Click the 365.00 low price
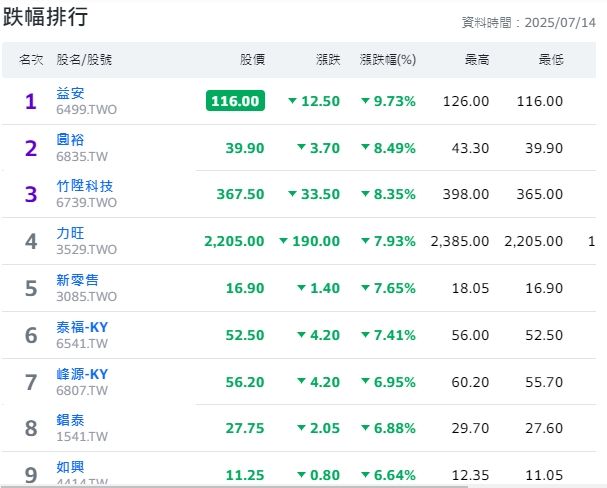The width and height of the screenshot is (607, 488). [x=540, y=194]
